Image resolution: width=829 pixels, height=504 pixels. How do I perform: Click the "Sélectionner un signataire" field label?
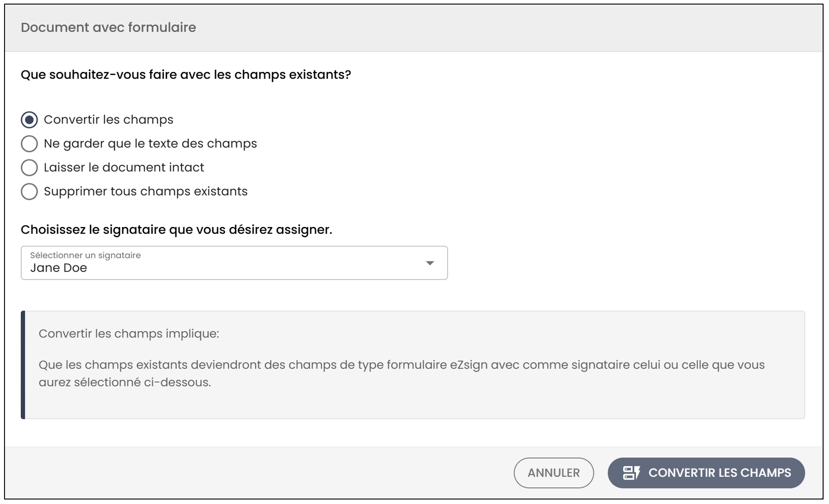click(x=85, y=255)
